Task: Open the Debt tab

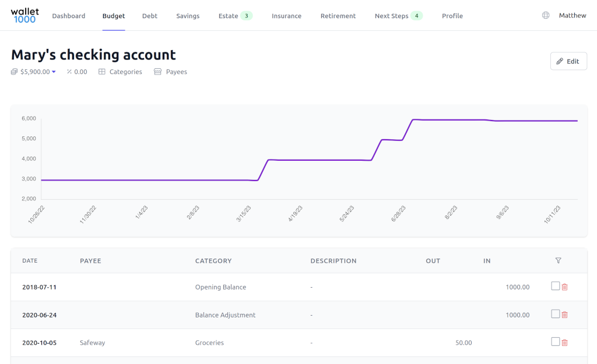Action: pos(150,16)
